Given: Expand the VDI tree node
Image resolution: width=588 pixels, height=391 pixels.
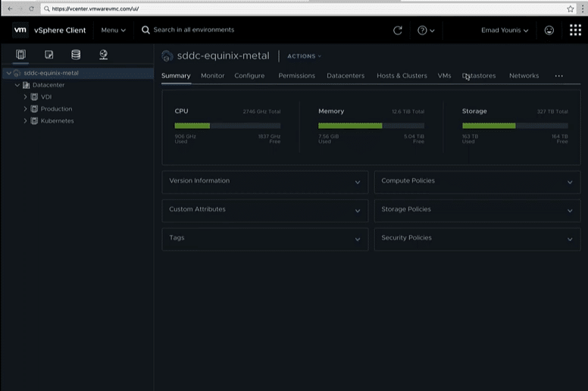Looking at the screenshot, I should [25, 97].
